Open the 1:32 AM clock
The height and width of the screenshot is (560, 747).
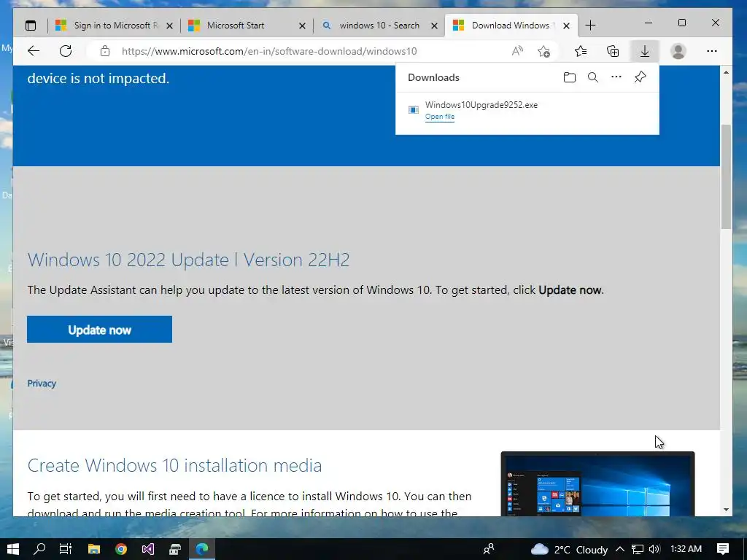click(686, 549)
